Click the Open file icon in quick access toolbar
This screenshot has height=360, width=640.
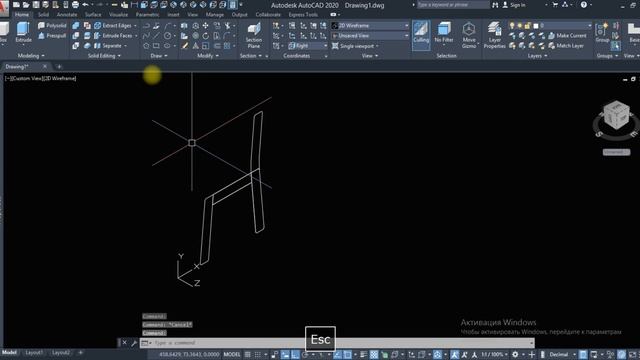[26, 5]
